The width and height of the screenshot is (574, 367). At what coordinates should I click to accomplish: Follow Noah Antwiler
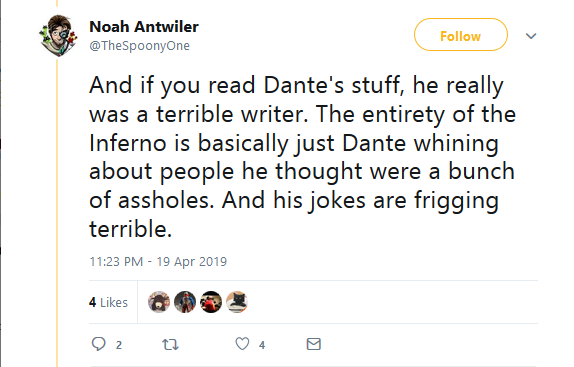(461, 35)
